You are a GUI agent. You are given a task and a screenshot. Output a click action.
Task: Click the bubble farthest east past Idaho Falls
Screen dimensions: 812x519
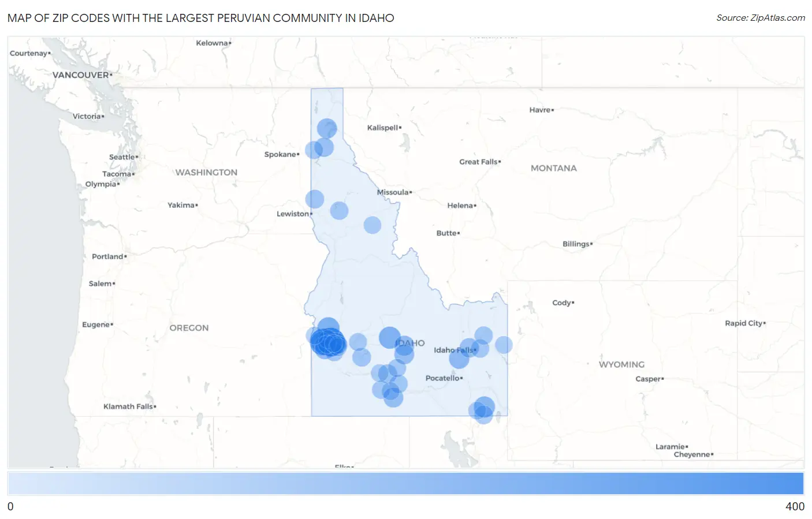point(504,345)
